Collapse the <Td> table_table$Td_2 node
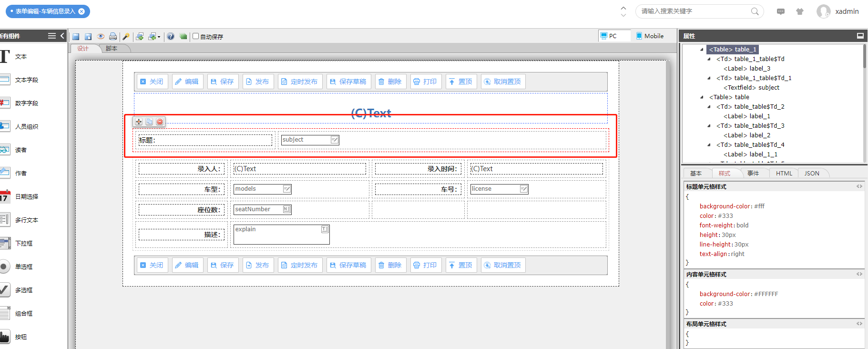This screenshot has height=349, width=868. click(709, 107)
